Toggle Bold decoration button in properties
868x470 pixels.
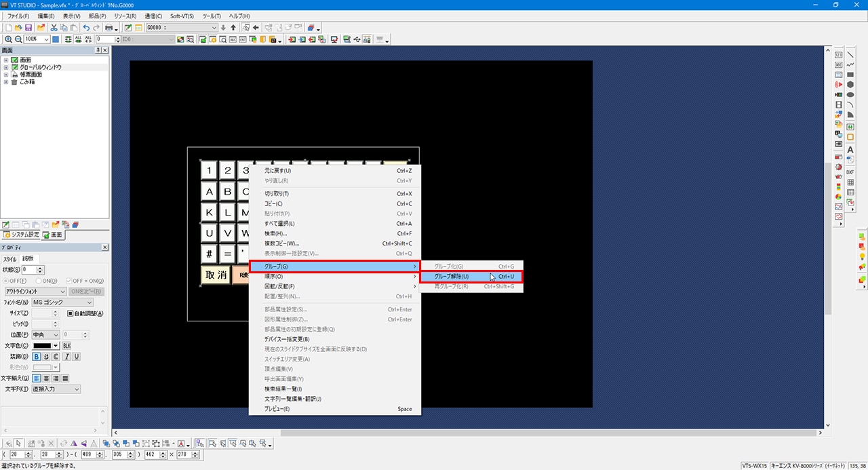[36, 357]
